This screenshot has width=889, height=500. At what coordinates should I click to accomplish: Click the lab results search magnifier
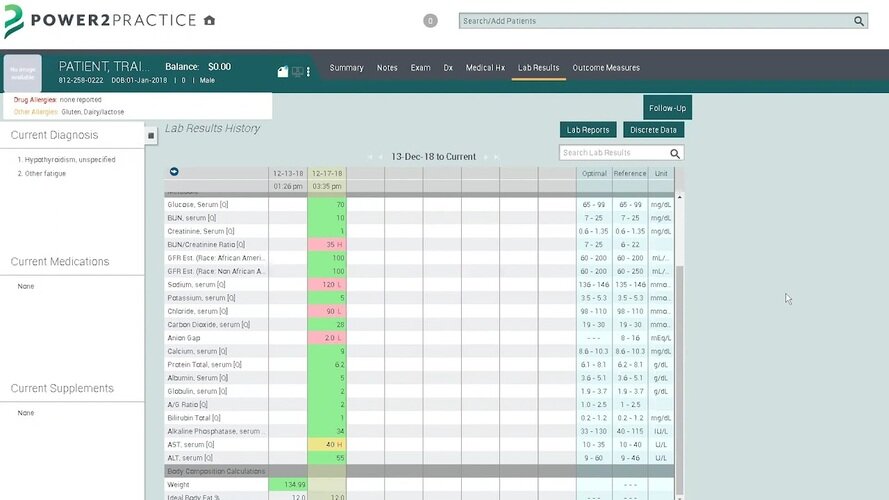tap(675, 153)
